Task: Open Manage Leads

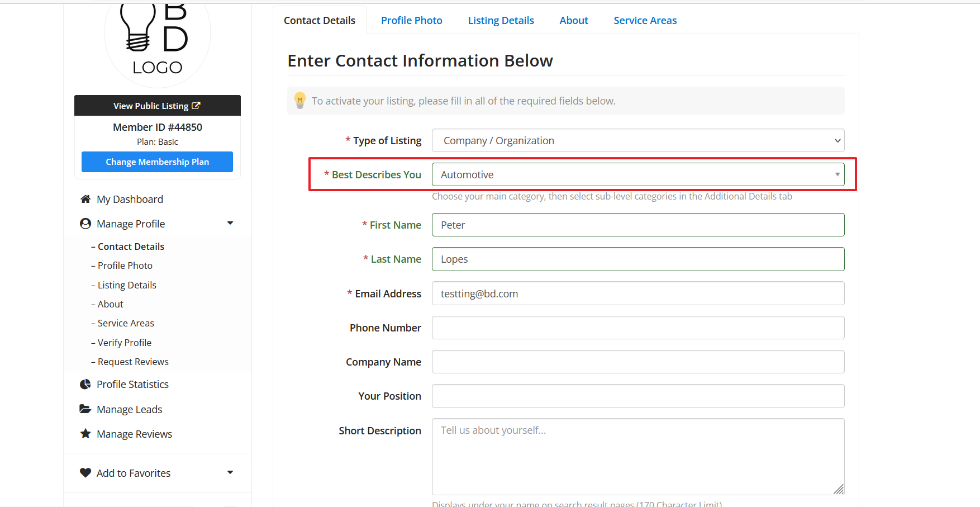Action: tap(129, 410)
